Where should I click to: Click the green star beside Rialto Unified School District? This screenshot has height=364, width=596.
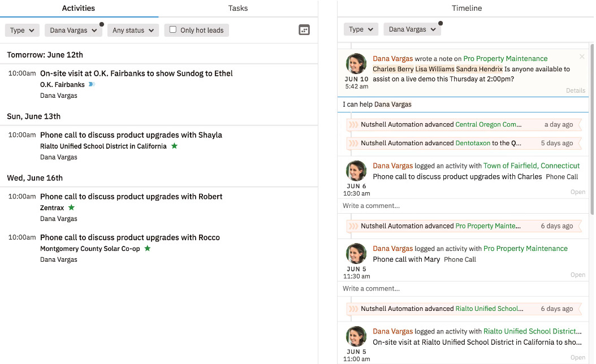(x=174, y=146)
